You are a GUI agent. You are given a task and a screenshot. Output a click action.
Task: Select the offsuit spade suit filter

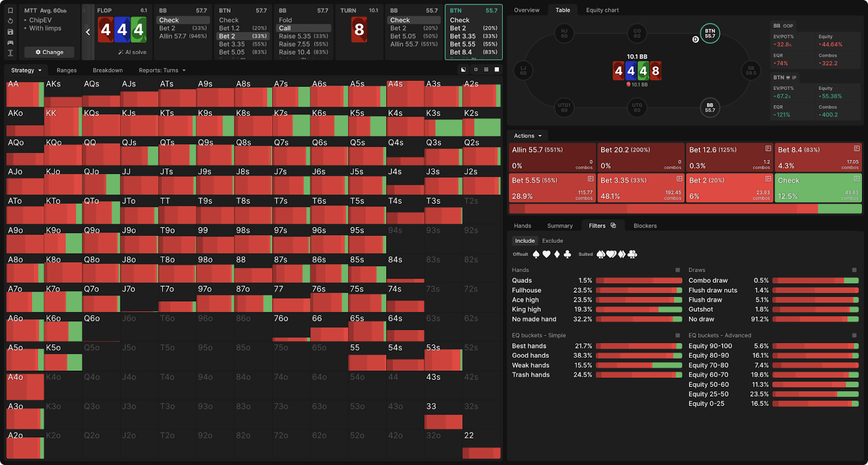point(536,254)
